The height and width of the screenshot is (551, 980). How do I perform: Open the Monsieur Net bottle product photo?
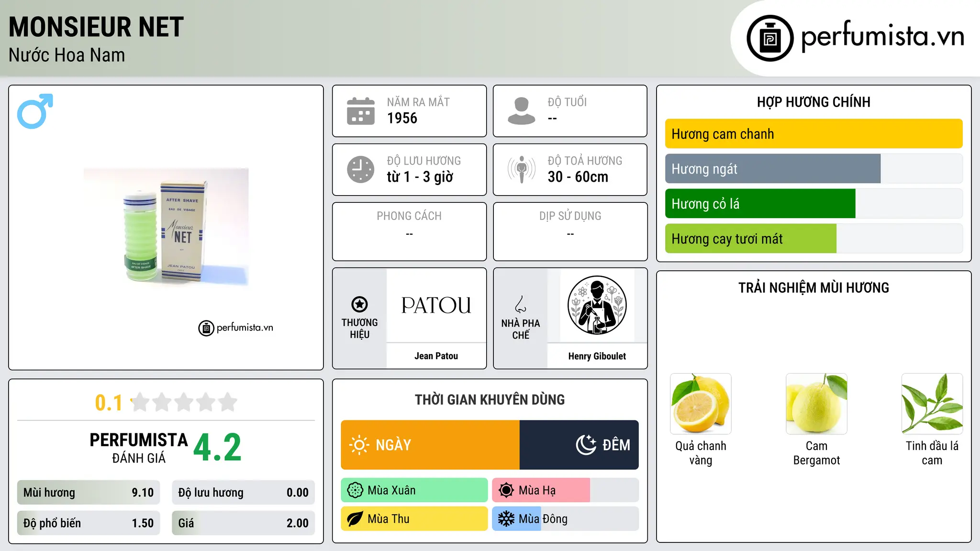166,227
